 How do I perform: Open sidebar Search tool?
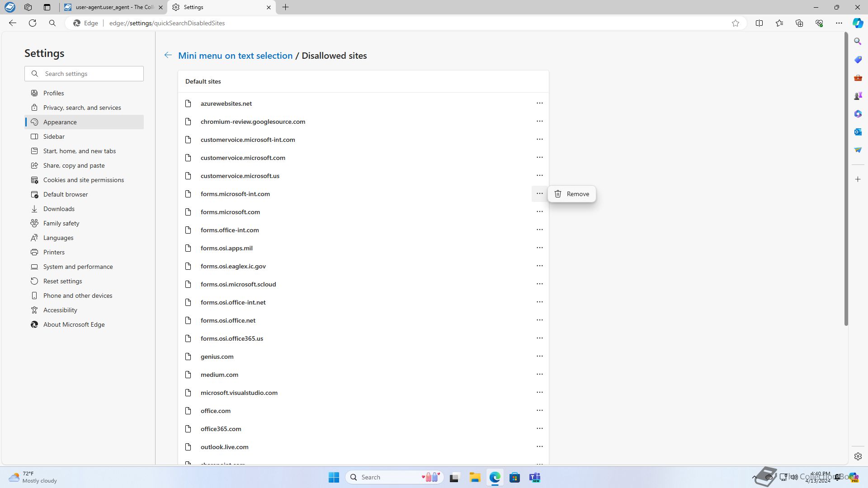[858, 42]
